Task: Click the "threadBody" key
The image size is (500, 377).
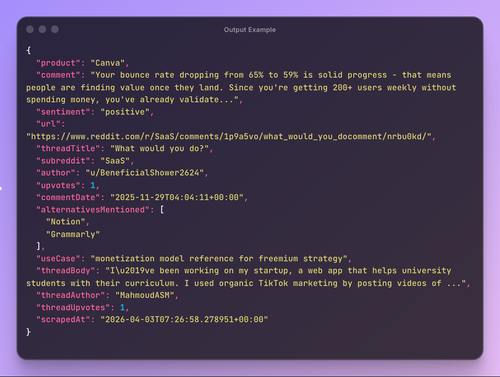Action: click(66, 271)
